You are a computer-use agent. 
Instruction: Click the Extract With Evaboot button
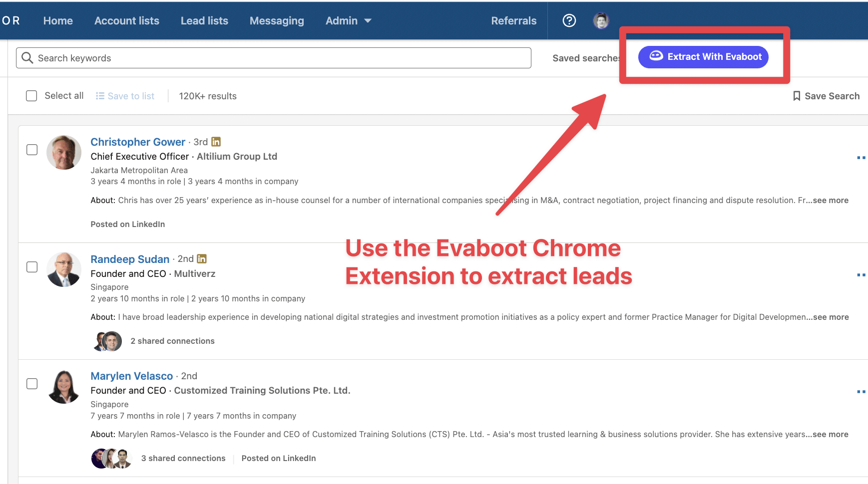pos(703,57)
